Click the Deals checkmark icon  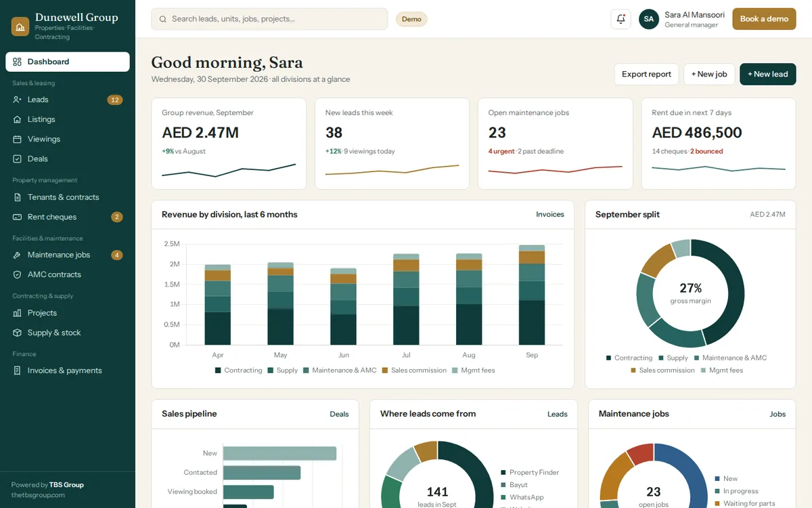coord(18,158)
